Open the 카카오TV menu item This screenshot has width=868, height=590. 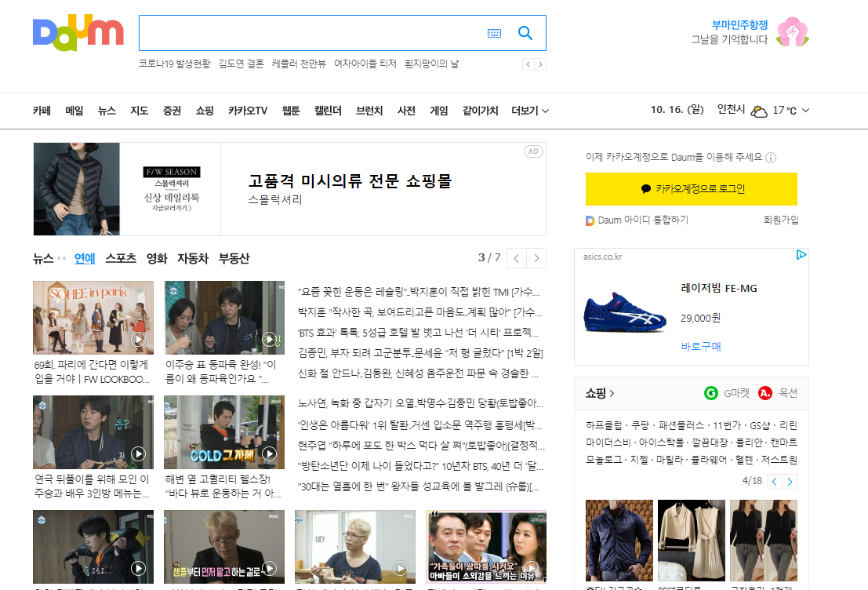pyautogui.click(x=248, y=111)
